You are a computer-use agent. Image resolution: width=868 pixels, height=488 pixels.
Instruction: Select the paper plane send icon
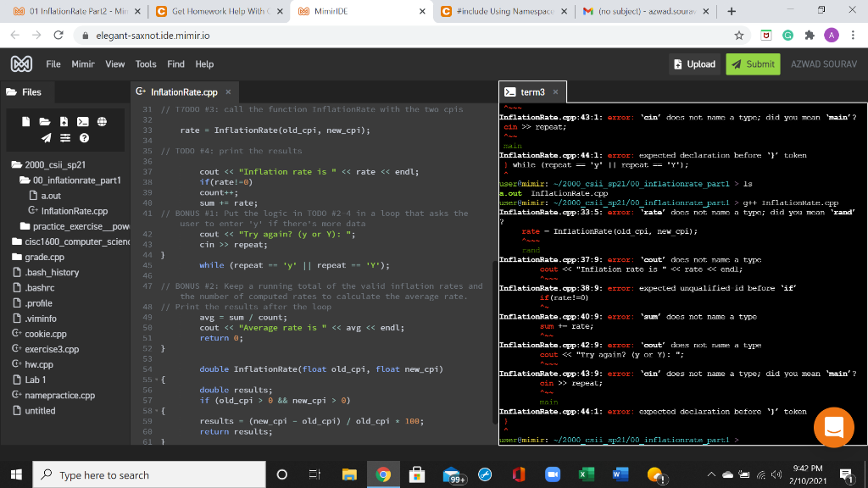coord(46,137)
